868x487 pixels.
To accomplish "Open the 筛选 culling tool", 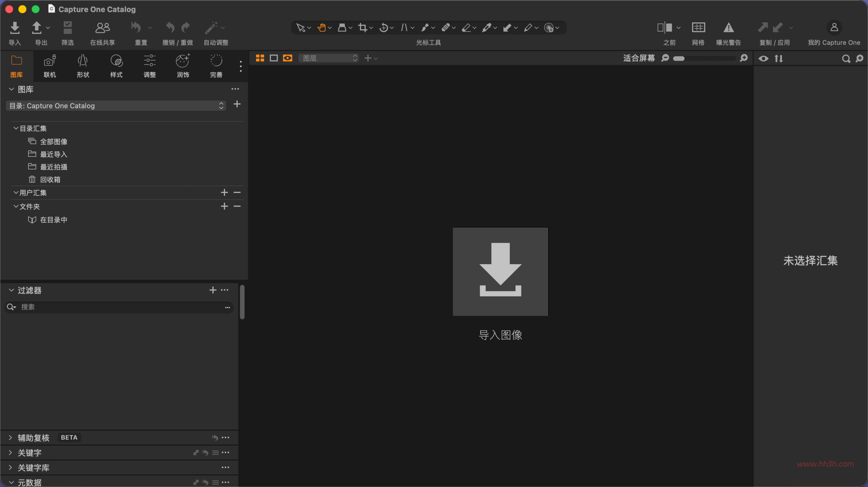I will (x=67, y=28).
